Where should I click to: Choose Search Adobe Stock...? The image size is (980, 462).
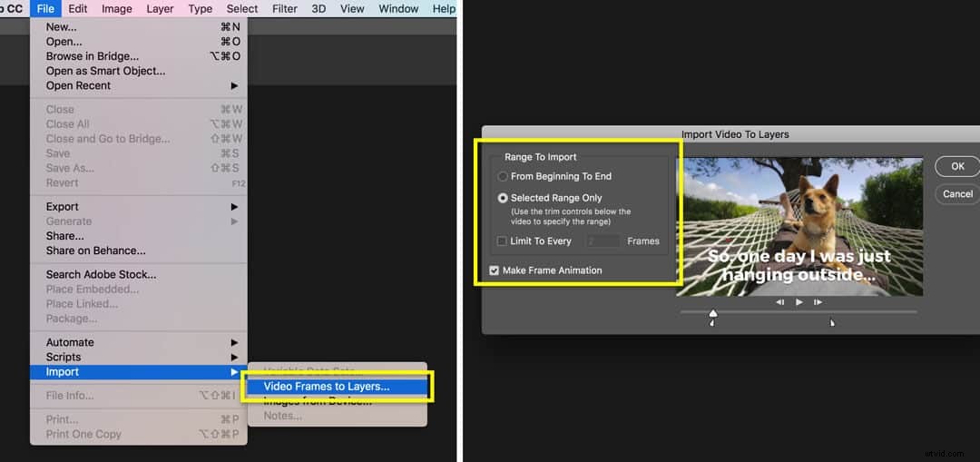click(x=139, y=274)
